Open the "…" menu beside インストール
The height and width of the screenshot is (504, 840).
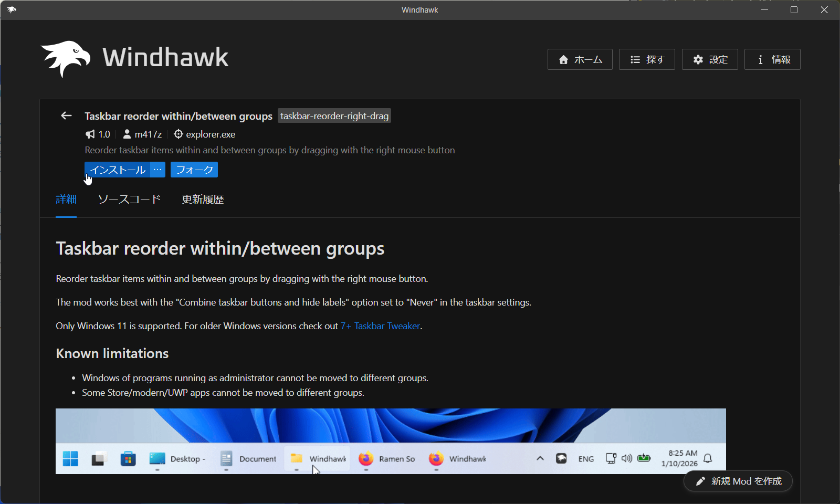[x=157, y=170]
